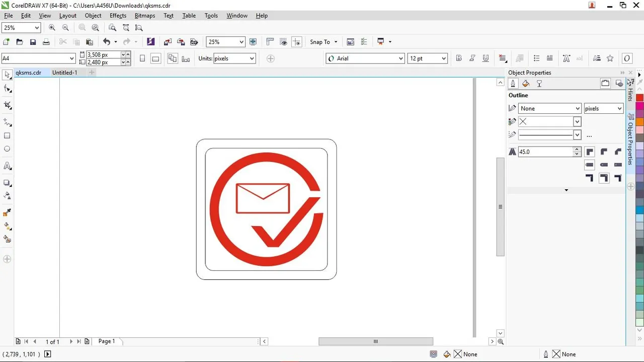Open the Units pixels dropdown

point(252,58)
